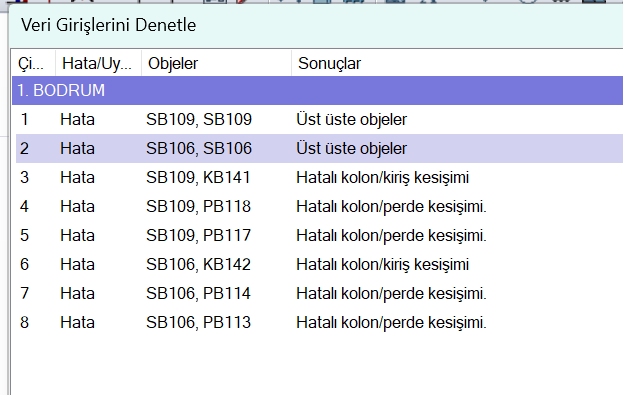623x395 pixels.
Task: Click 'Hatalı kolon/kiriş kesişimi' in row 3
Action: point(383,178)
